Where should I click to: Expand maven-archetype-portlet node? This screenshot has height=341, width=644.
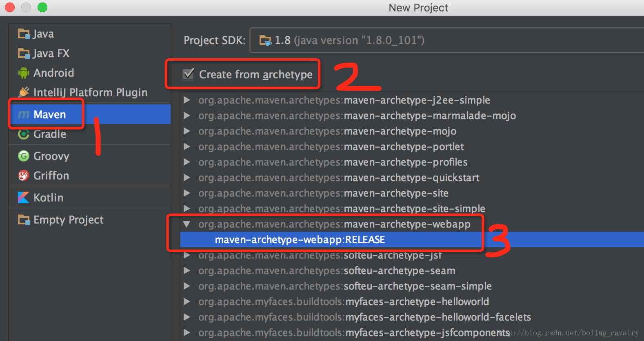point(187,146)
